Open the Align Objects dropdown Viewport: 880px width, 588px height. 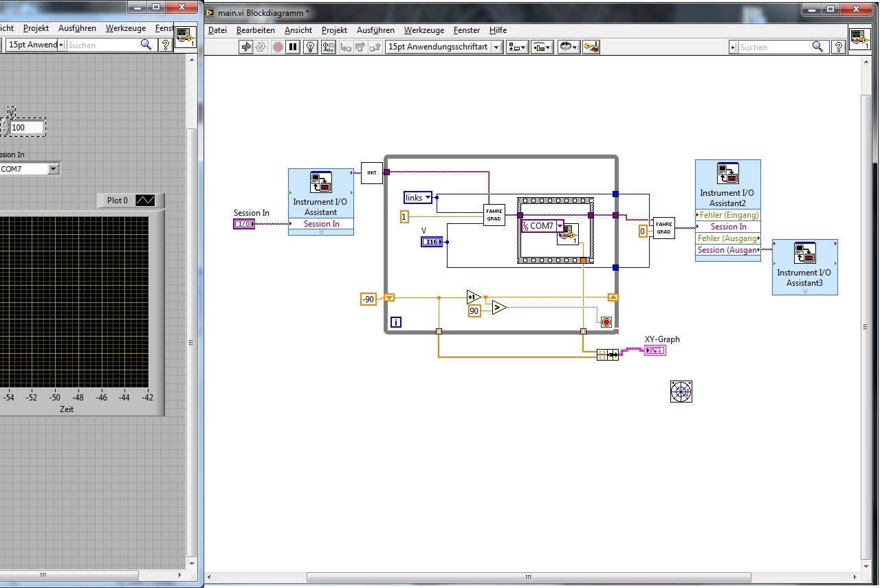click(516, 47)
